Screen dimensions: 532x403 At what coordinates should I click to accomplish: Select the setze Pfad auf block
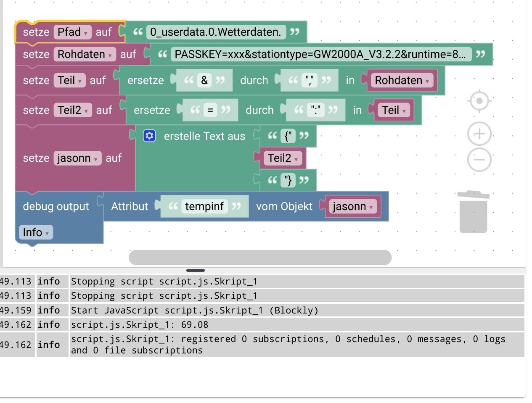tap(36, 32)
